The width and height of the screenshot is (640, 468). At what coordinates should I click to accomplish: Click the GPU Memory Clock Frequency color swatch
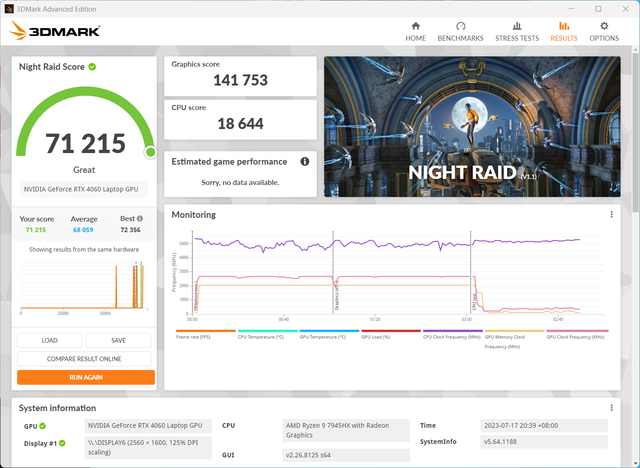[514, 331]
